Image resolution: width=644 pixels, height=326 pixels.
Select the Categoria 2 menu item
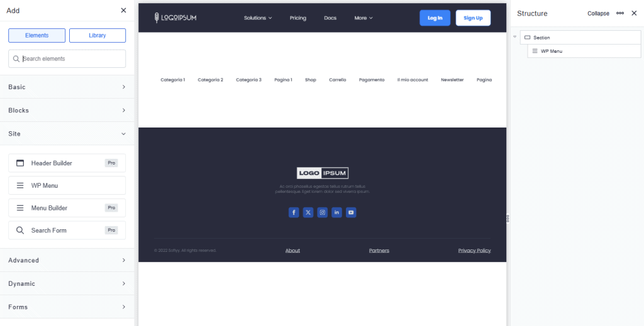210,80
